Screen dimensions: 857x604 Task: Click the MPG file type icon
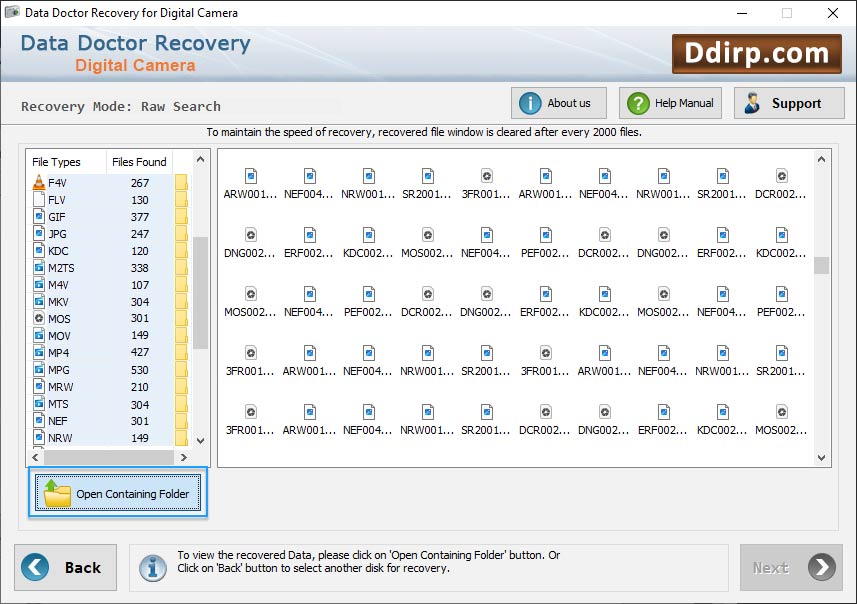39,370
